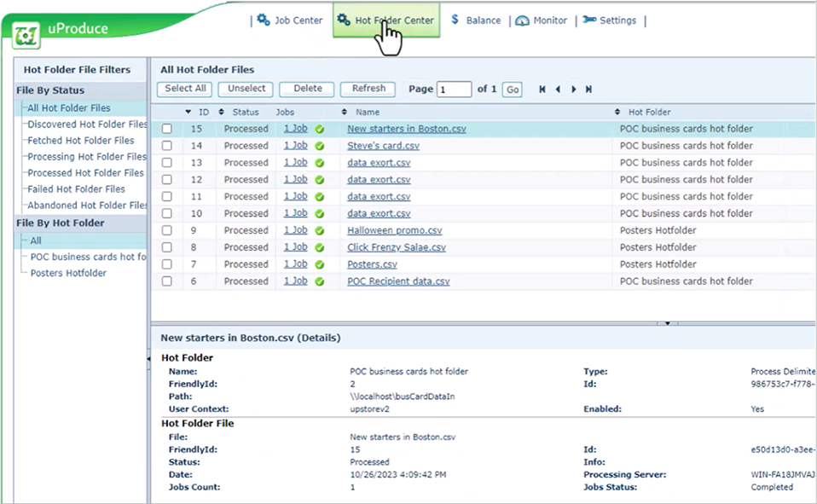This screenshot has height=504, width=817.
Task: Collapse the details pane with the splitter arrow
Action: (x=668, y=324)
